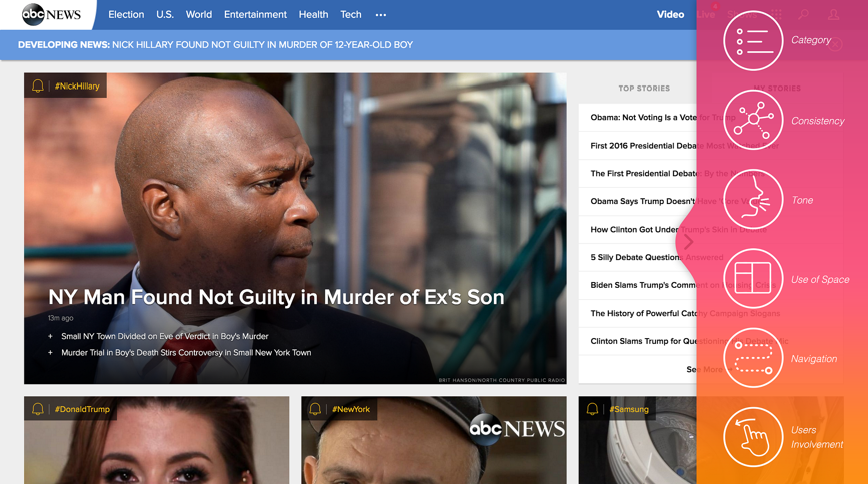Toggle the #DonaldTrump notification bell
This screenshot has width=868, height=484.
coord(38,409)
